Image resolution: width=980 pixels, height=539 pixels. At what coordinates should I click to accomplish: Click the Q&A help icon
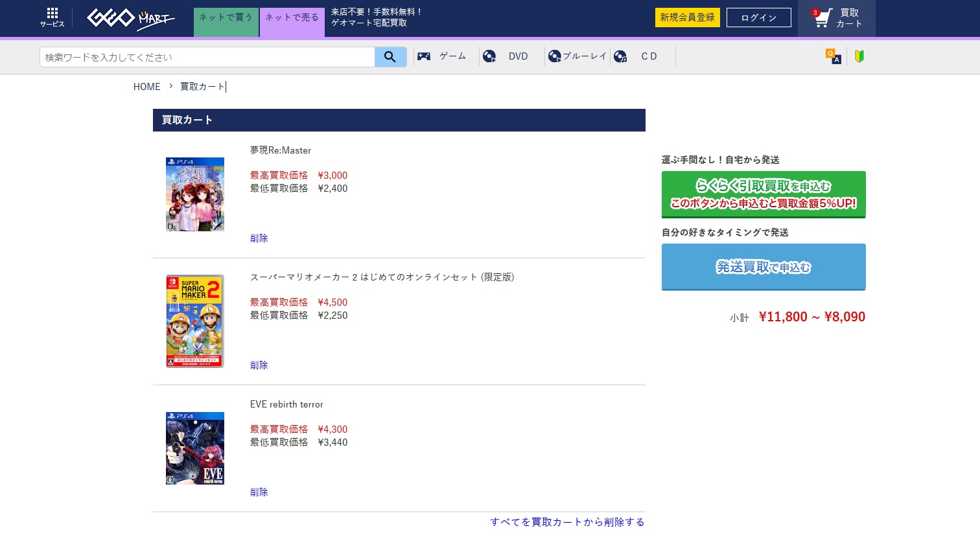[x=834, y=56]
